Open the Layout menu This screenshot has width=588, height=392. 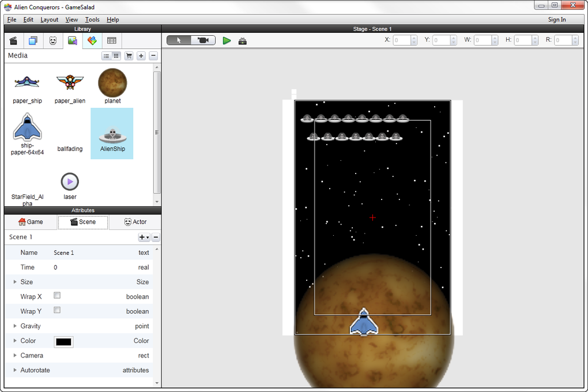click(x=49, y=20)
